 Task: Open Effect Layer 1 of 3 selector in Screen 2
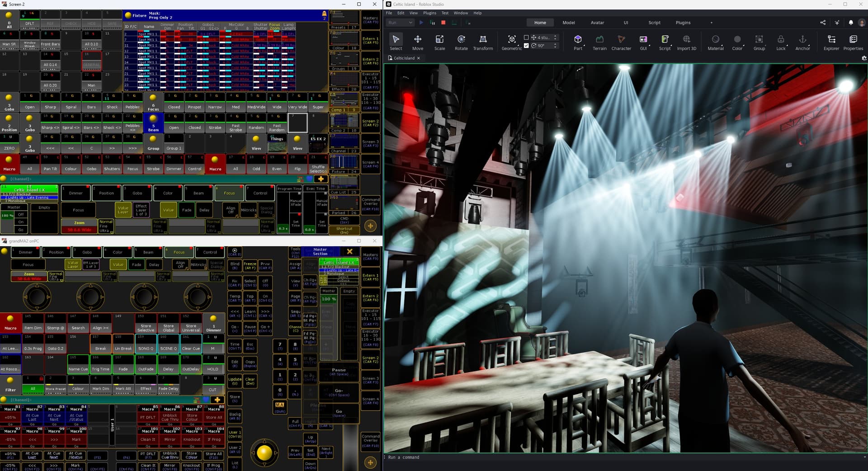tap(141, 210)
